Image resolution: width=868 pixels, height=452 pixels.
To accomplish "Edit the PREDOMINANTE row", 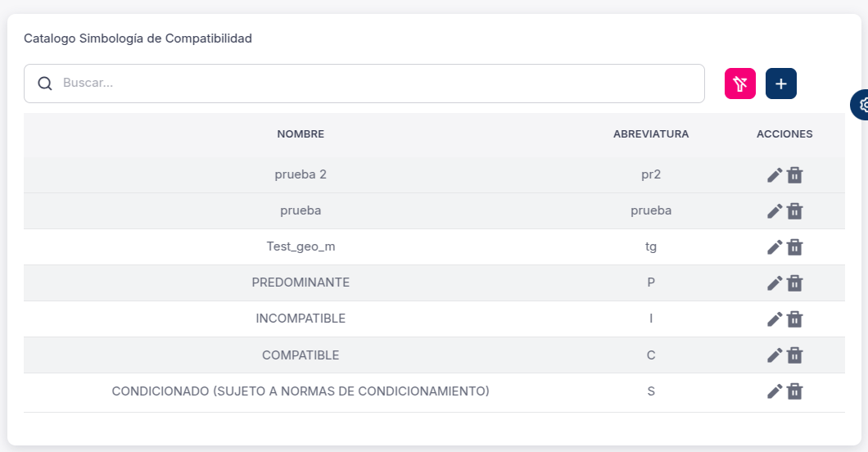I will pos(775,283).
